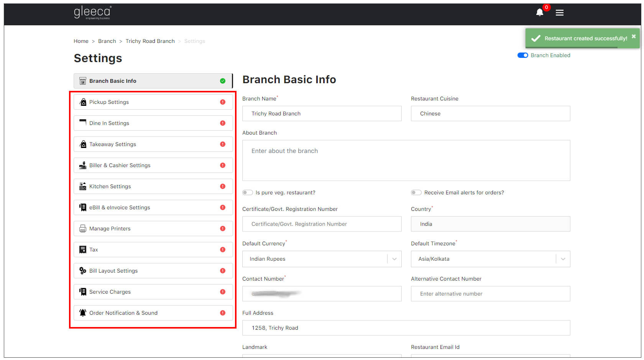Screen dimensions: 644x360
Task: Click the Branch Basic Info store icon
Action: pos(83,81)
